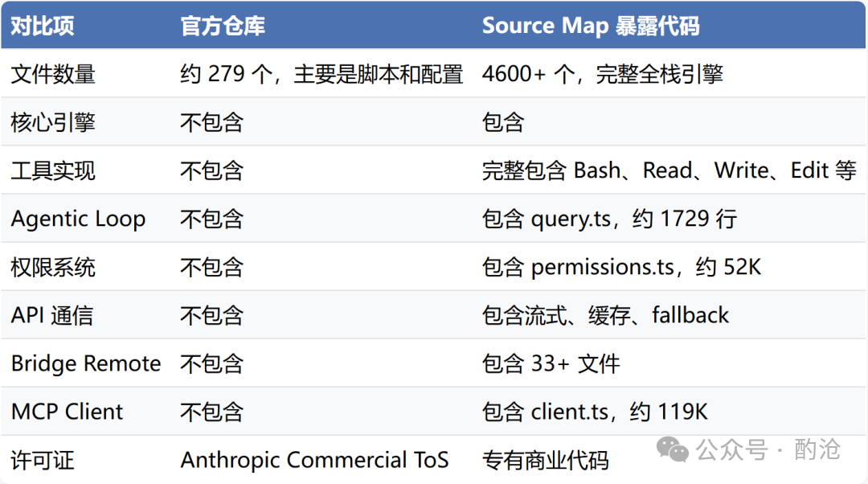868x484 pixels.
Task: Click the '包含' cell in 核心引擎 row
Action: coord(503,122)
